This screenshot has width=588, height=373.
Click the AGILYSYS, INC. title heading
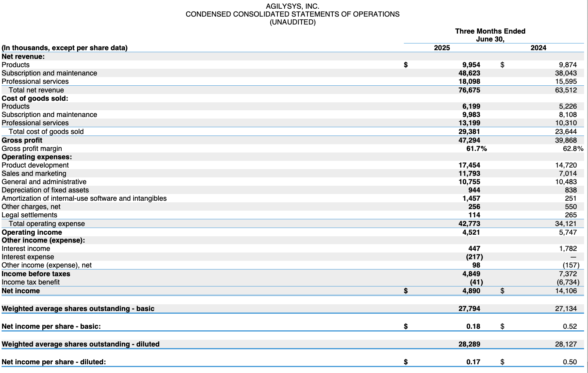point(292,6)
